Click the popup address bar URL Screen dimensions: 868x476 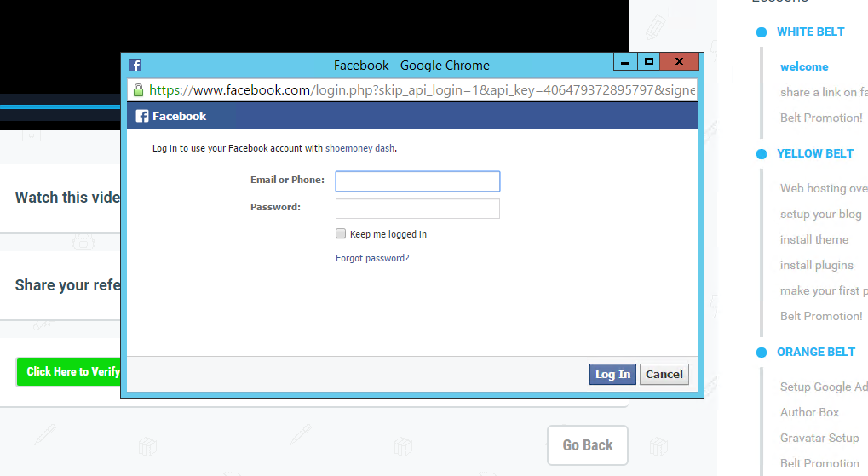422,89
